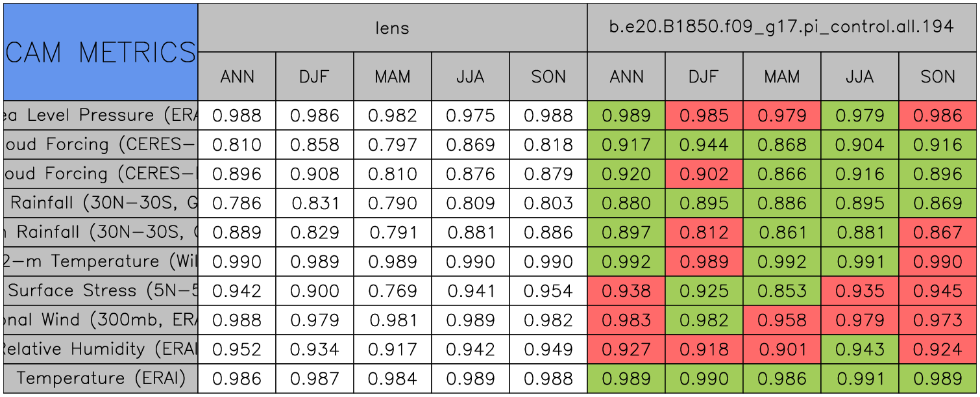Click the red 0.985 cell
The height and width of the screenshot is (397, 980).
point(704,116)
